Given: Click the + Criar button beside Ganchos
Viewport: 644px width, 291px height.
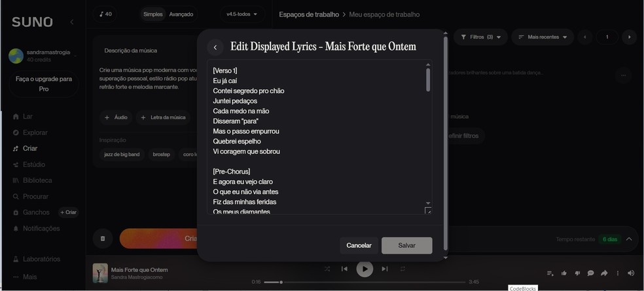Looking at the screenshot, I should [68, 212].
